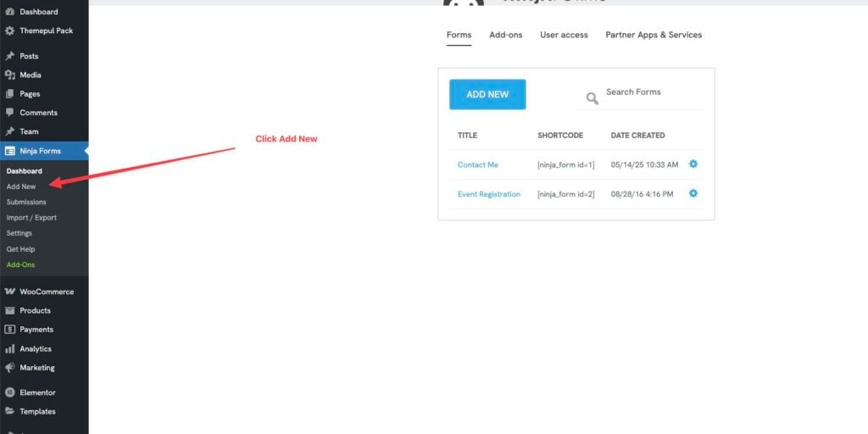868x434 pixels.
Task: Select the [ninja_form id=2] shortcode text
Action: (x=565, y=194)
